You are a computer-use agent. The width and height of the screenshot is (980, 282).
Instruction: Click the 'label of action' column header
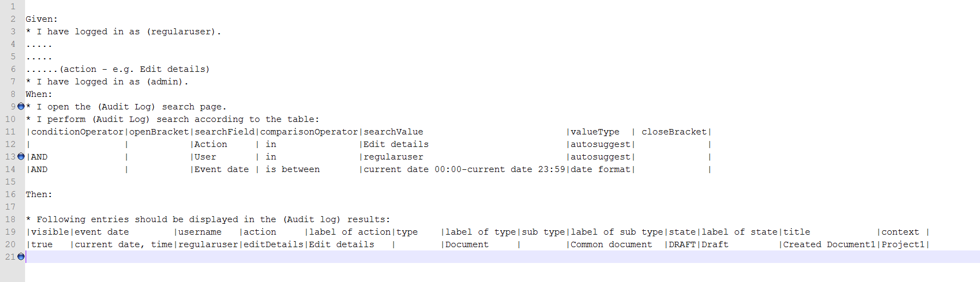(x=350, y=232)
